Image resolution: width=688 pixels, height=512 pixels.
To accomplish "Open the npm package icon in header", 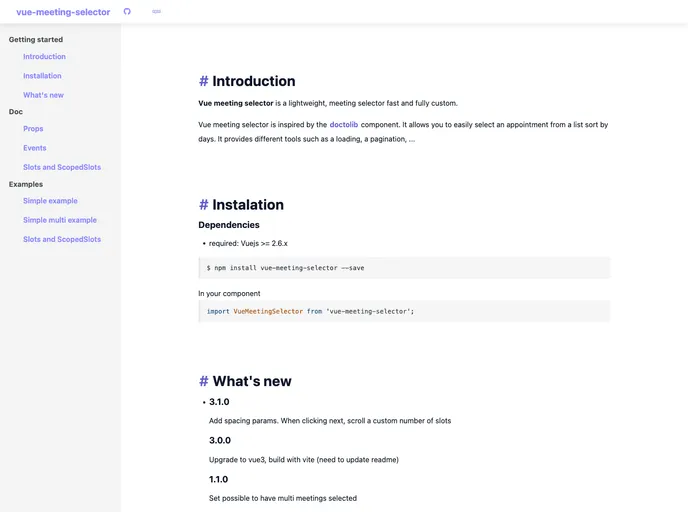I will (156, 11).
